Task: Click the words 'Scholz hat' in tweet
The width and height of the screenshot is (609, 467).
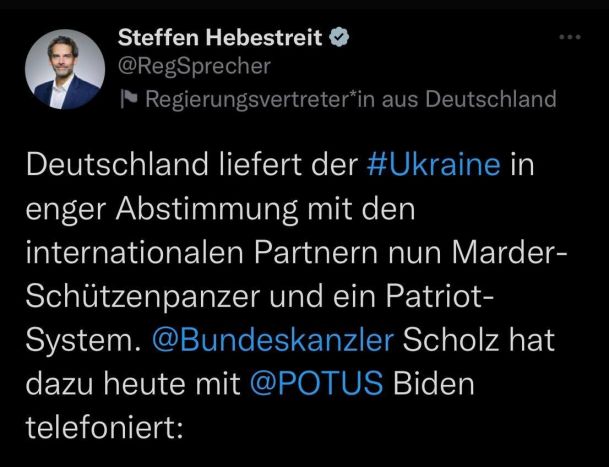Action: click(x=478, y=340)
